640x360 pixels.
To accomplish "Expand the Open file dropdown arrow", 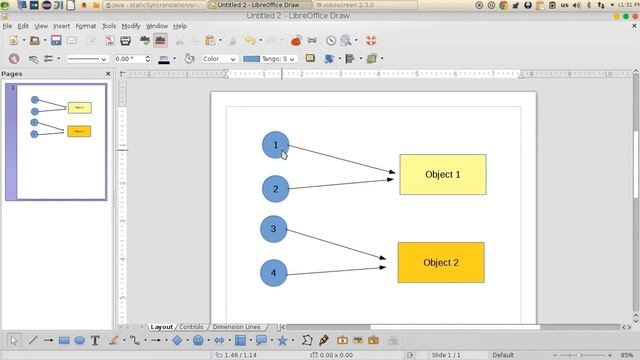I will 45,40.
